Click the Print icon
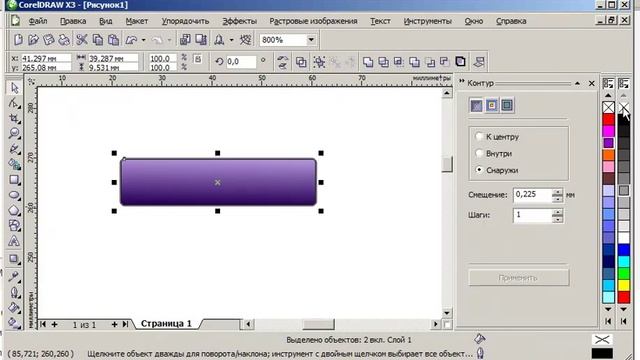This screenshot has height=360, width=640. pos(64,40)
